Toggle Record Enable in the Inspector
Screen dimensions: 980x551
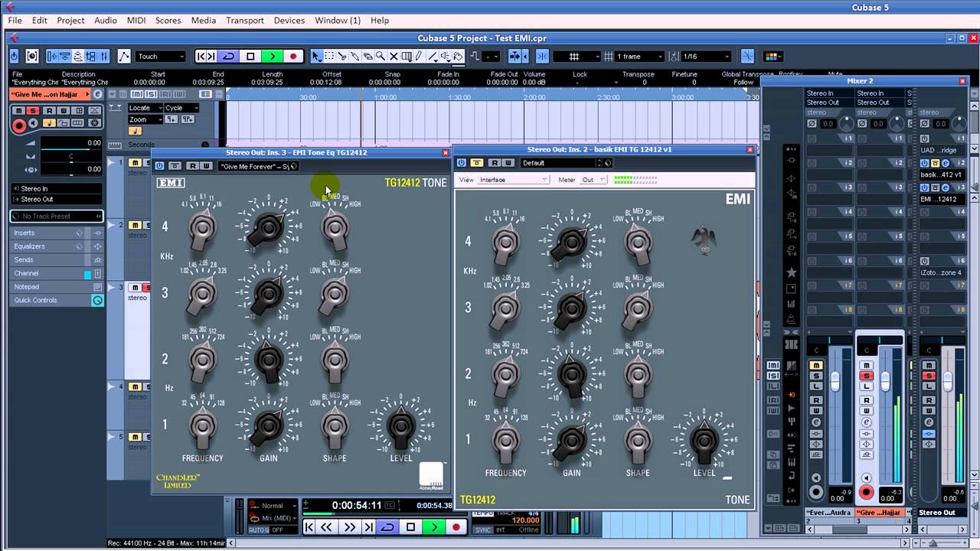pos(19,126)
